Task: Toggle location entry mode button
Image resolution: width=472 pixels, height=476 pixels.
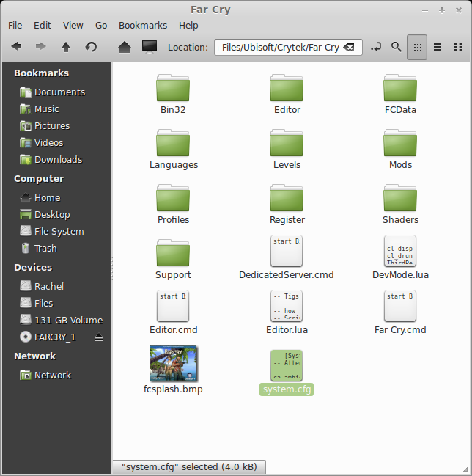Action: 376,47
